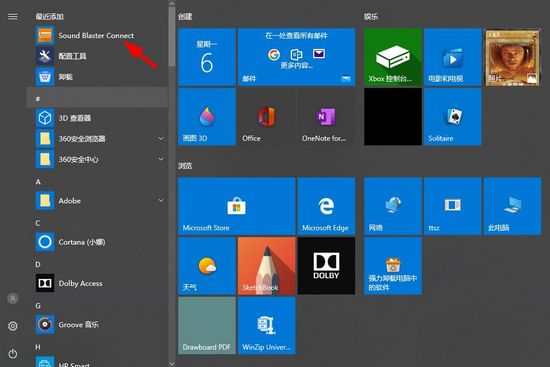Launch SketchBook tile
Image resolution: width=550 pixels, height=367 pixels.
point(267,266)
